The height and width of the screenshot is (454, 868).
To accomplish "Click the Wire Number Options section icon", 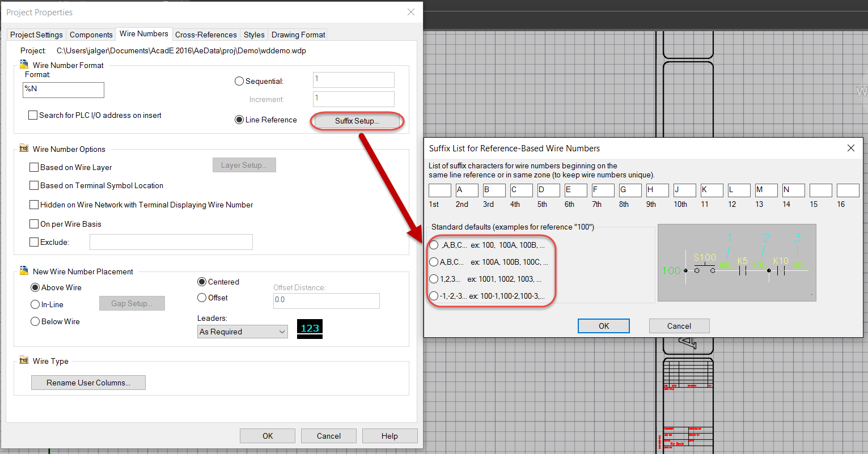I will click(x=23, y=148).
